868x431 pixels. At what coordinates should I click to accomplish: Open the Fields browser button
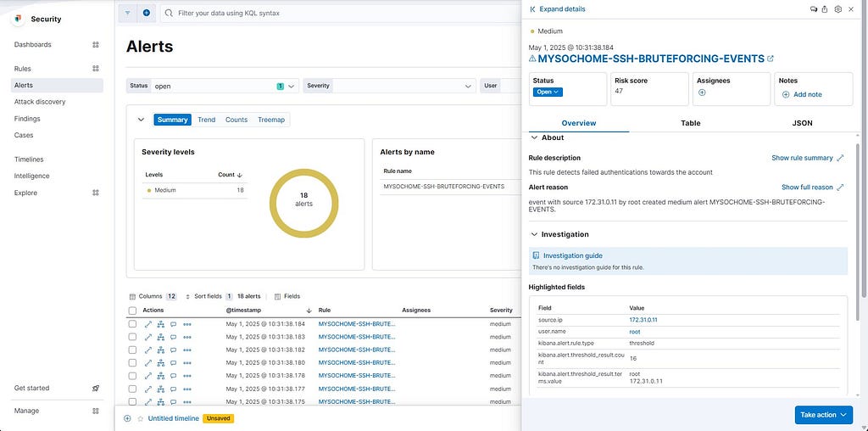click(x=287, y=296)
